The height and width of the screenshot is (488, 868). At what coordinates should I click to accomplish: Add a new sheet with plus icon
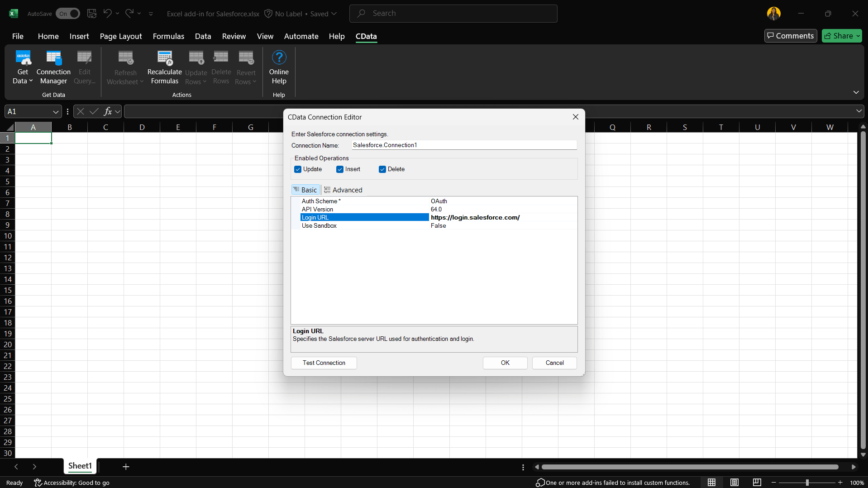pyautogui.click(x=126, y=467)
